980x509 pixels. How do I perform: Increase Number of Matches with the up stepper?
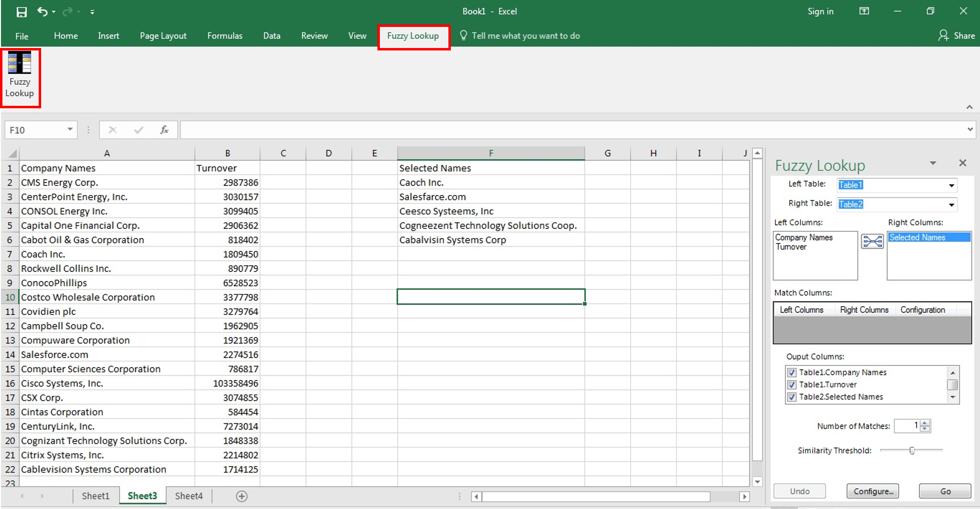point(924,423)
